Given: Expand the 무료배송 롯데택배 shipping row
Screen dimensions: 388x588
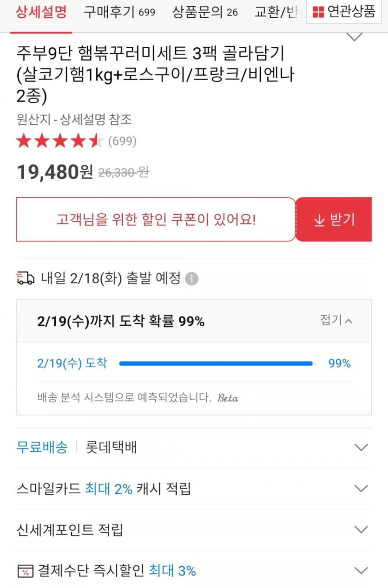Looking at the screenshot, I should (361, 447).
